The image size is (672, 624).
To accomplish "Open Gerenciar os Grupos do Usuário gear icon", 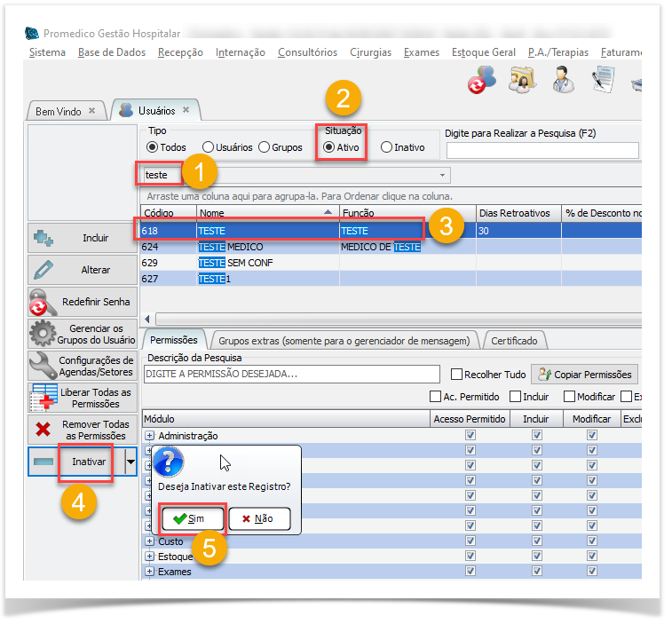I will pyautogui.click(x=43, y=334).
